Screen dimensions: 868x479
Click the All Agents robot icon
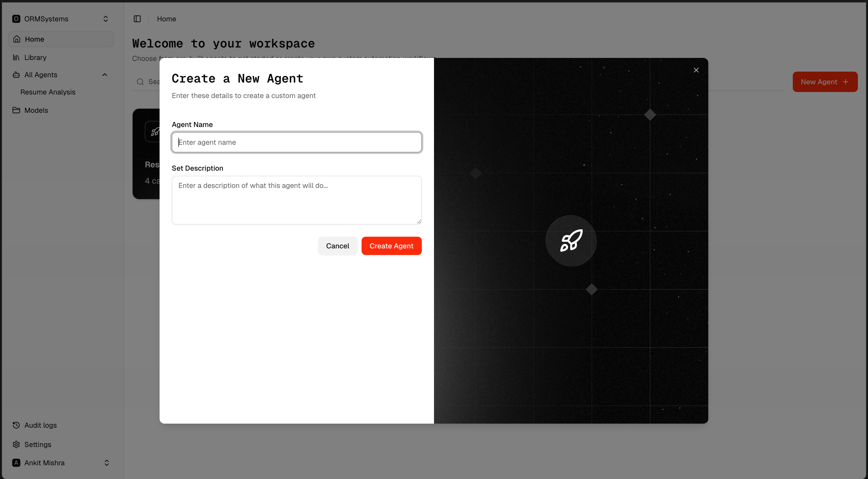[x=16, y=75]
